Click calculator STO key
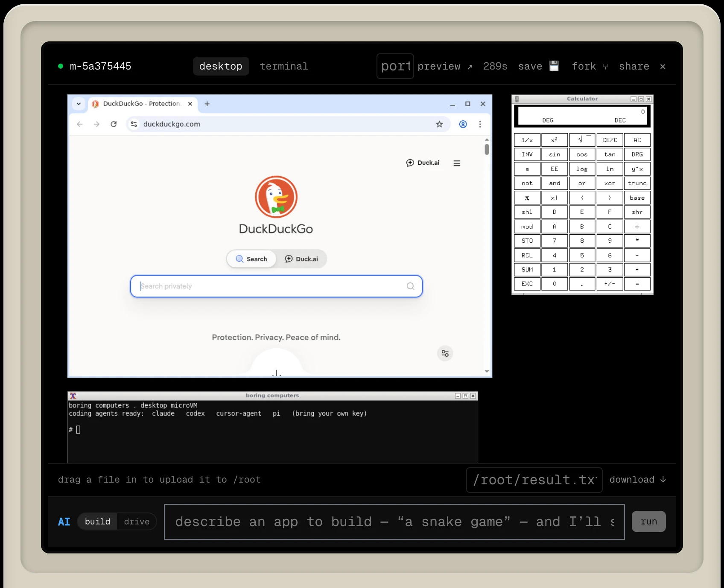The height and width of the screenshot is (588, 724). (x=527, y=241)
